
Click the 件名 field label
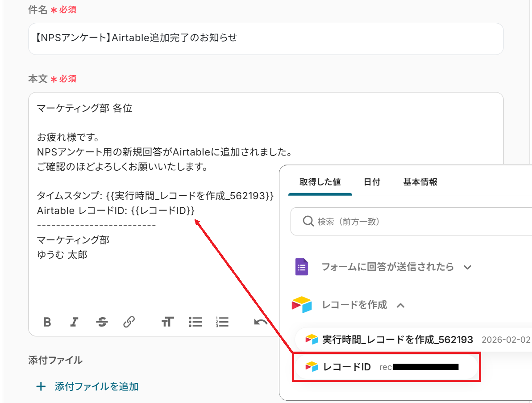37,10
